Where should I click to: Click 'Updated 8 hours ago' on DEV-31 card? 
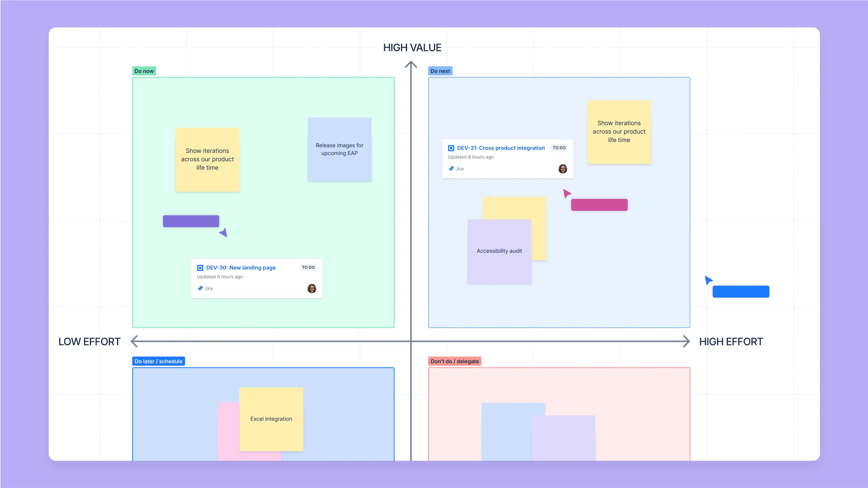tap(471, 157)
